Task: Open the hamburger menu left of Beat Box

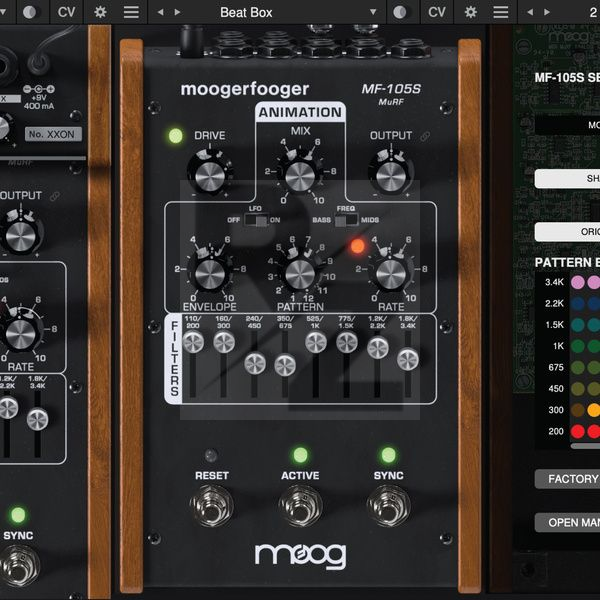Action: click(131, 12)
